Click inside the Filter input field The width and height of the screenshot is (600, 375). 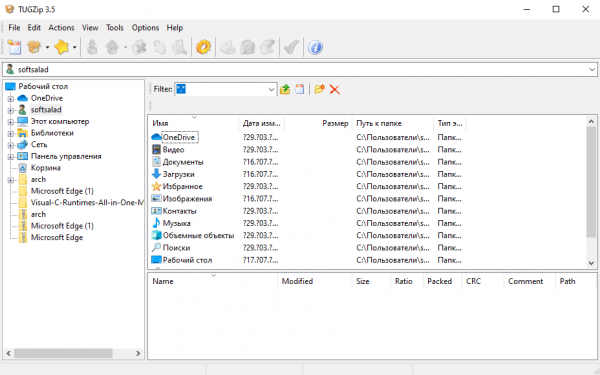(226, 90)
